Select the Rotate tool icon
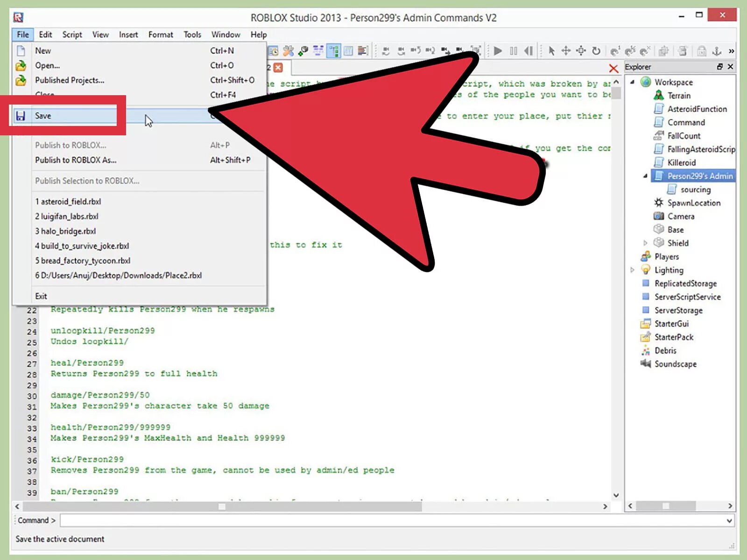The height and width of the screenshot is (560, 747). pyautogui.click(x=596, y=50)
